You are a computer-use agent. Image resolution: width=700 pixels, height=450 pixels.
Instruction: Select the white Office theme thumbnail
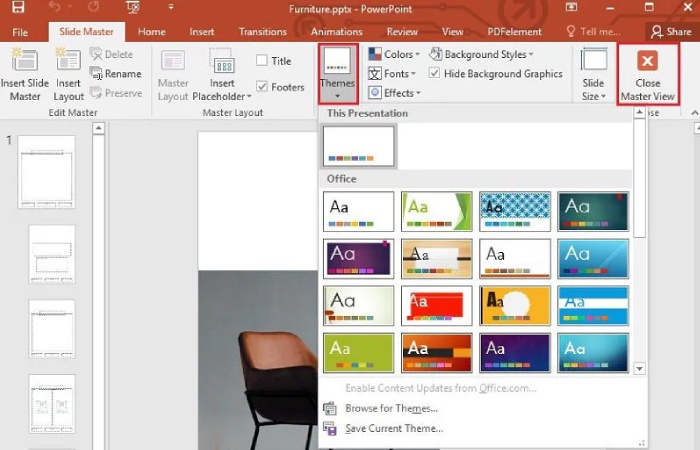coord(358,211)
